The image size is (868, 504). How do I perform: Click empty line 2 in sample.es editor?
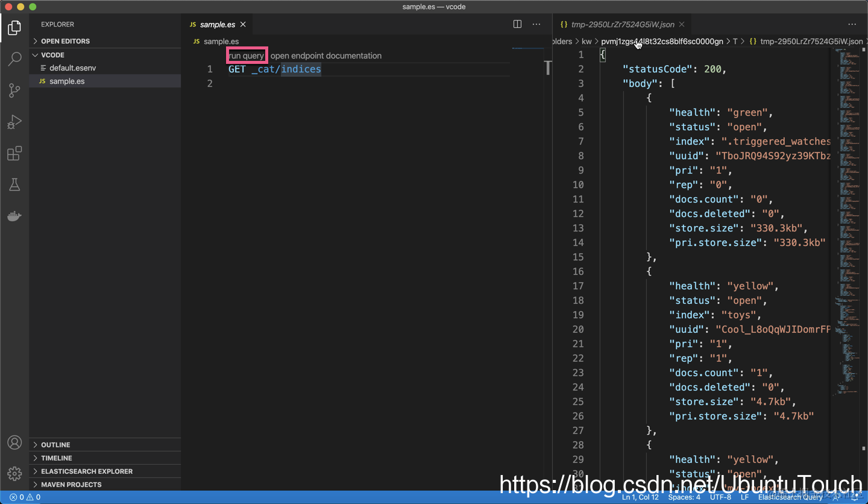tap(369, 84)
